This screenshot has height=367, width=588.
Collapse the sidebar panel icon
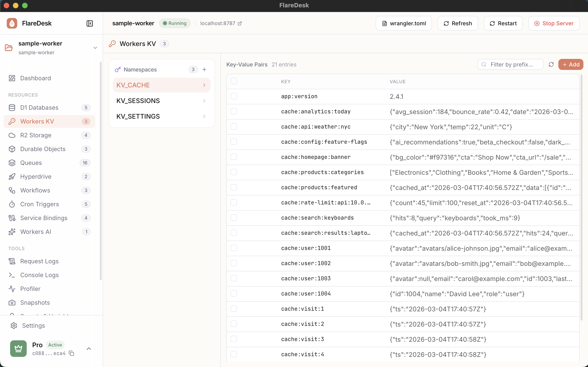pyautogui.click(x=89, y=23)
